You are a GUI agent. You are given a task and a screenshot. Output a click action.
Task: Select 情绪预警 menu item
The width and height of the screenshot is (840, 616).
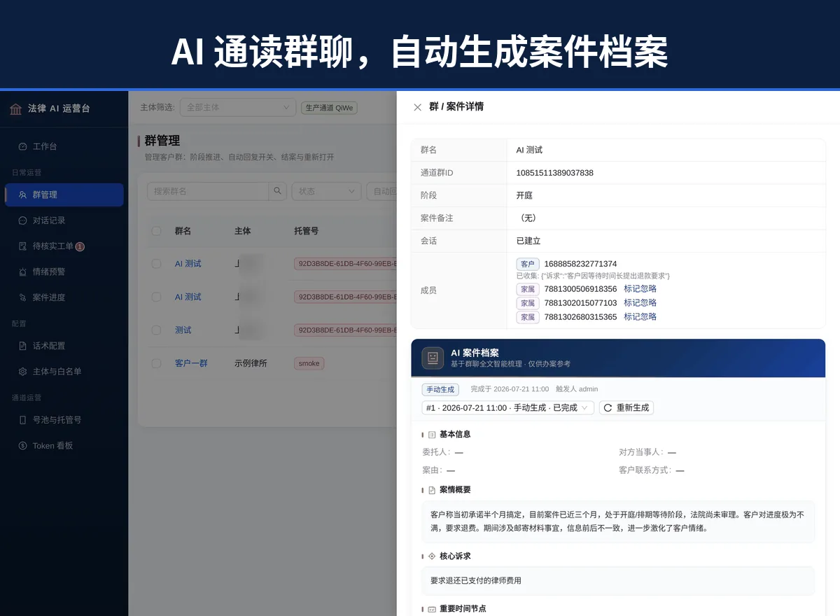[x=63, y=272]
